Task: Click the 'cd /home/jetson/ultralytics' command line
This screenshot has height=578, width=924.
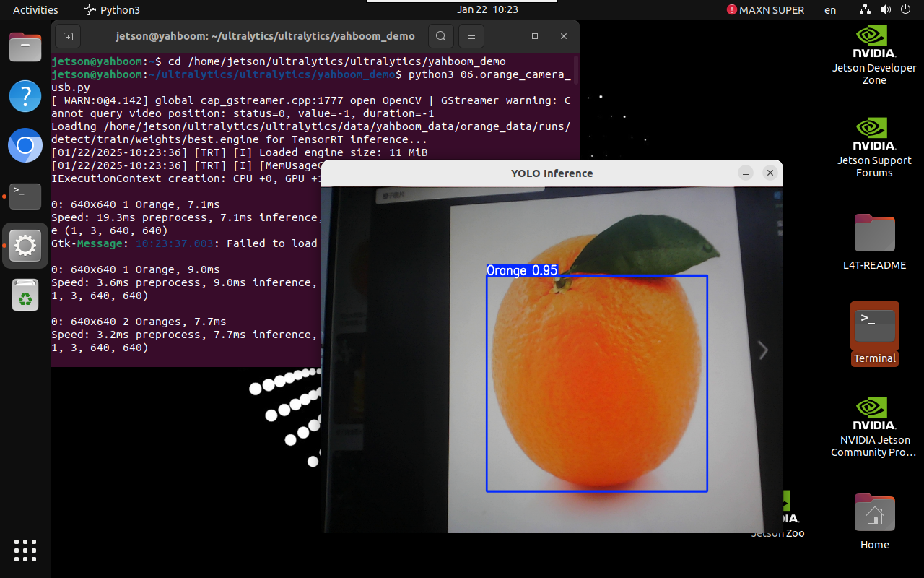Action: [x=279, y=61]
